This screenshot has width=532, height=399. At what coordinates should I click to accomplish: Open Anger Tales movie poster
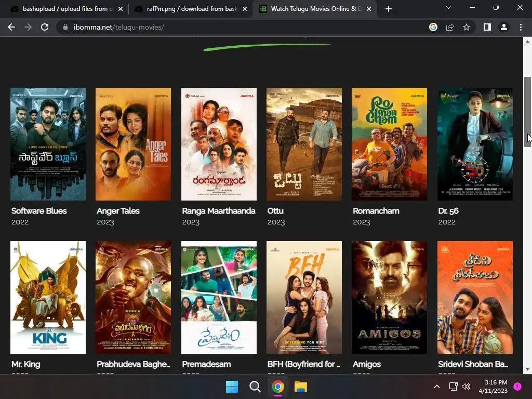(x=134, y=144)
